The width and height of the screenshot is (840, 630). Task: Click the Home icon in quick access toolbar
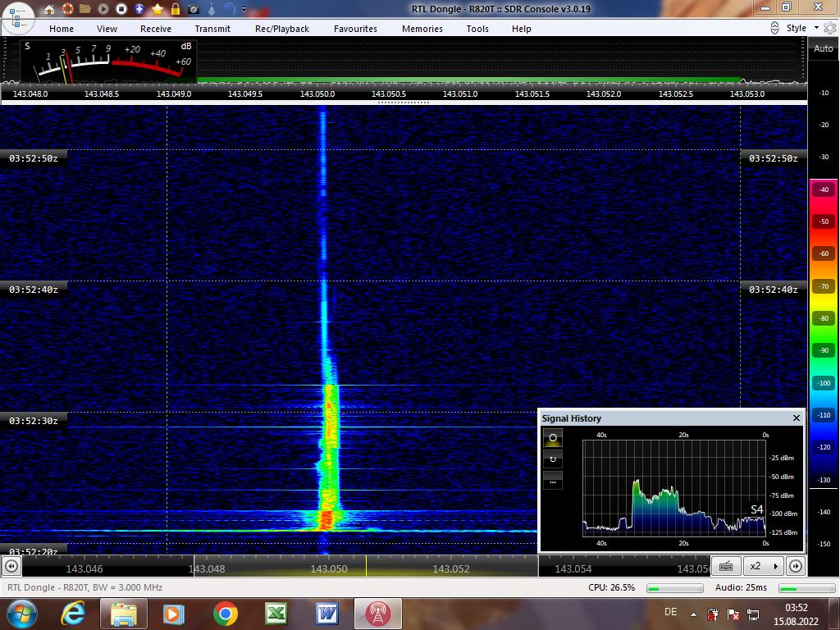point(48,9)
